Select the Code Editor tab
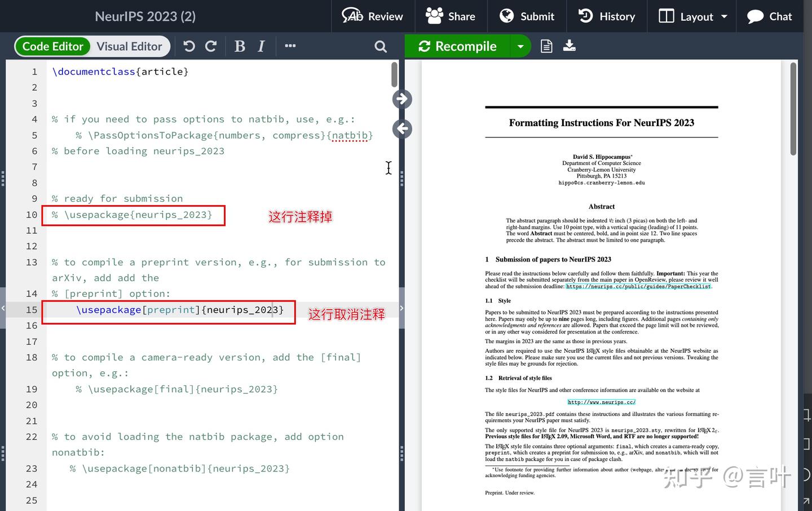Viewport: 812px width, 511px height. click(x=52, y=46)
